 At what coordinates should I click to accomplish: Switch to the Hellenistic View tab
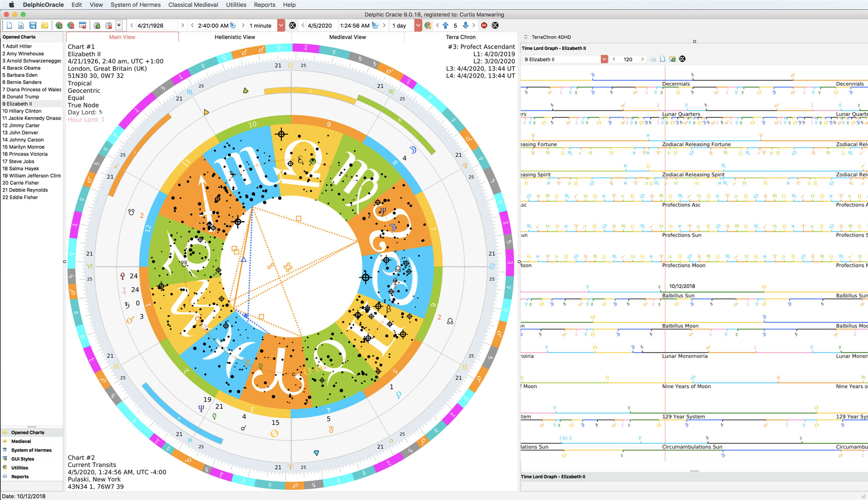click(x=235, y=37)
